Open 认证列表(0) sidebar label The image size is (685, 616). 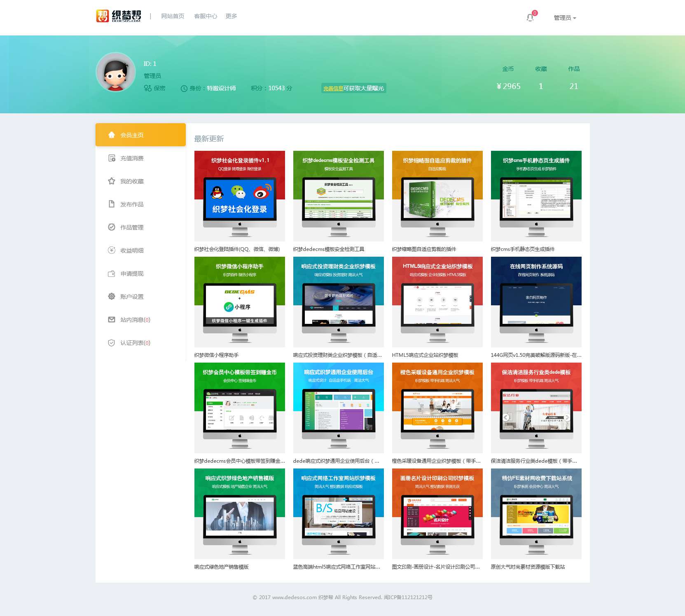point(135,343)
